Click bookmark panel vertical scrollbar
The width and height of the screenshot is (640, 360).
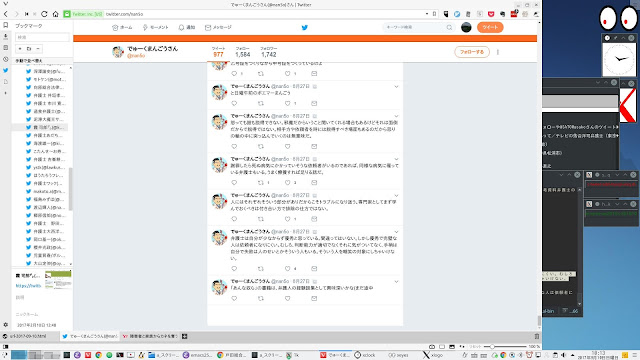coord(71,188)
